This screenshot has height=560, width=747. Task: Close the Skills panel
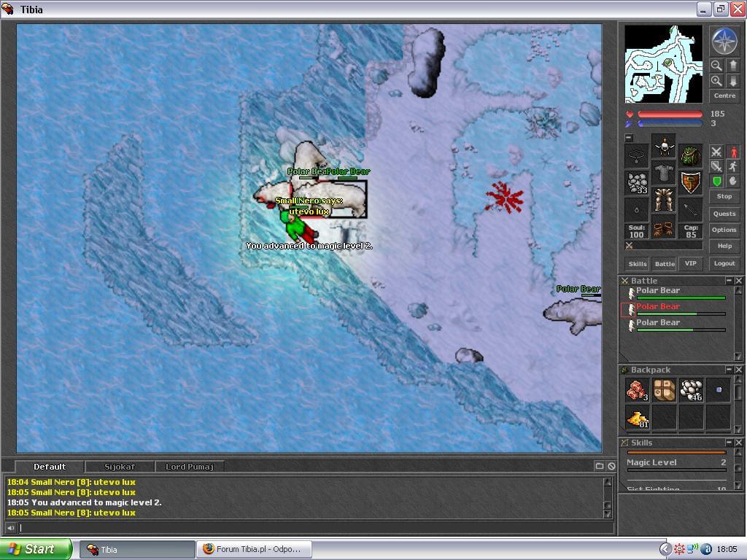(x=738, y=443)
